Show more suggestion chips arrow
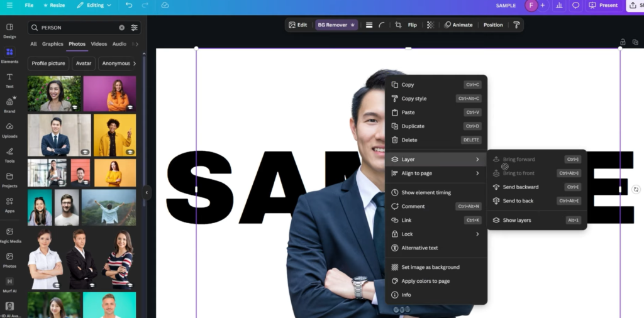 point(135,63)
